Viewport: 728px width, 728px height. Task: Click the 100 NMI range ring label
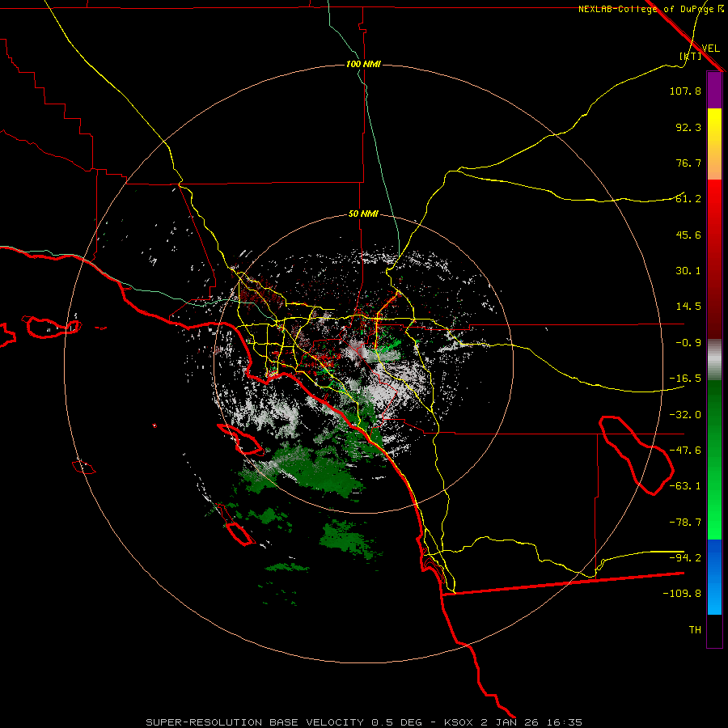tap(363, 64)
